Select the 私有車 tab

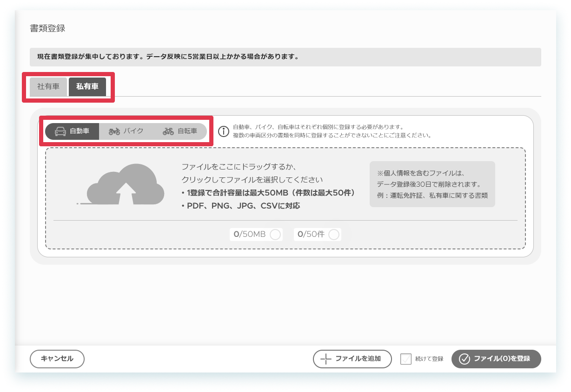point(87,87)
